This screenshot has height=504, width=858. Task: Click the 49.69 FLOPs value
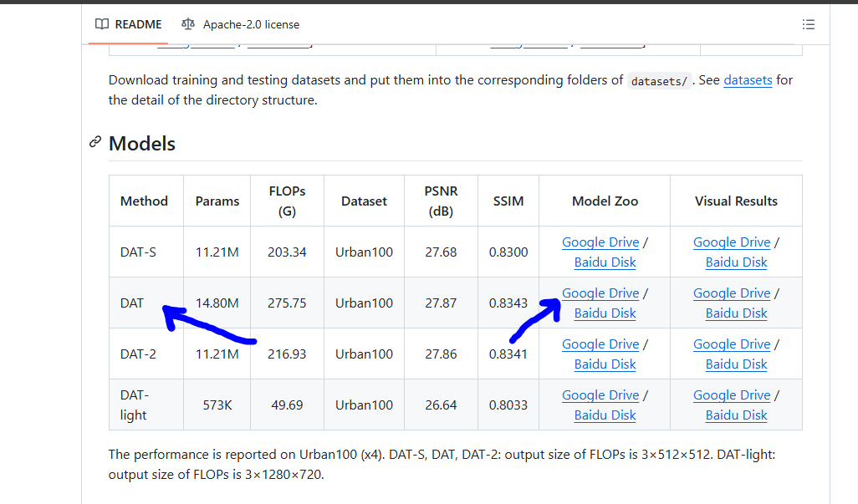[287, 405]
